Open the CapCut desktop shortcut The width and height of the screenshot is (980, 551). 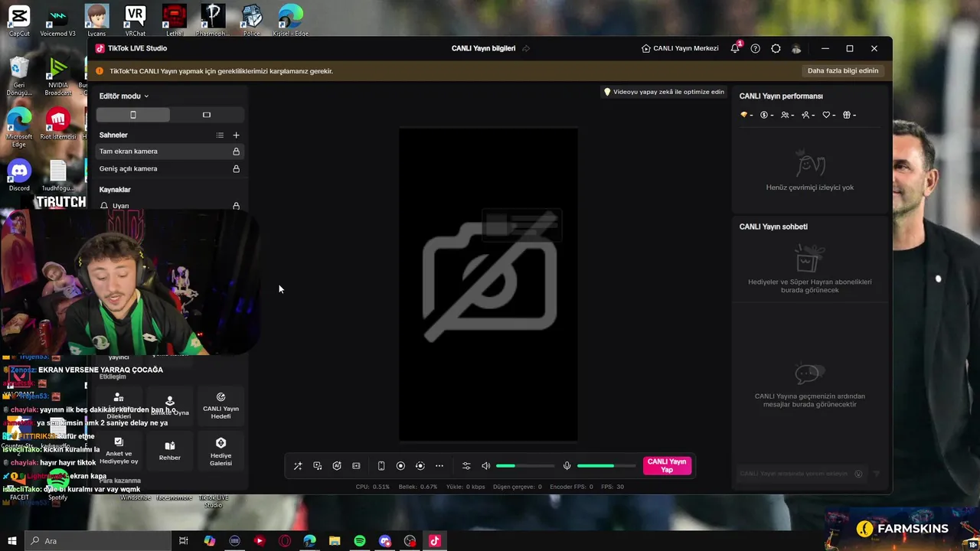(x=19, y=19)
